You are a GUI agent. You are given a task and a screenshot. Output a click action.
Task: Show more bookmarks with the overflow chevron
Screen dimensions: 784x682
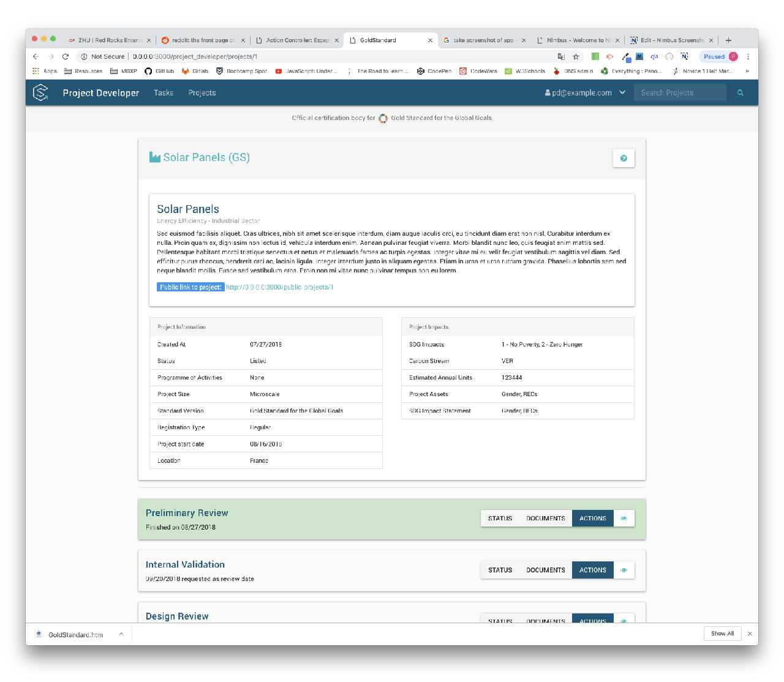pyautogui.click(x=747, y=71)
